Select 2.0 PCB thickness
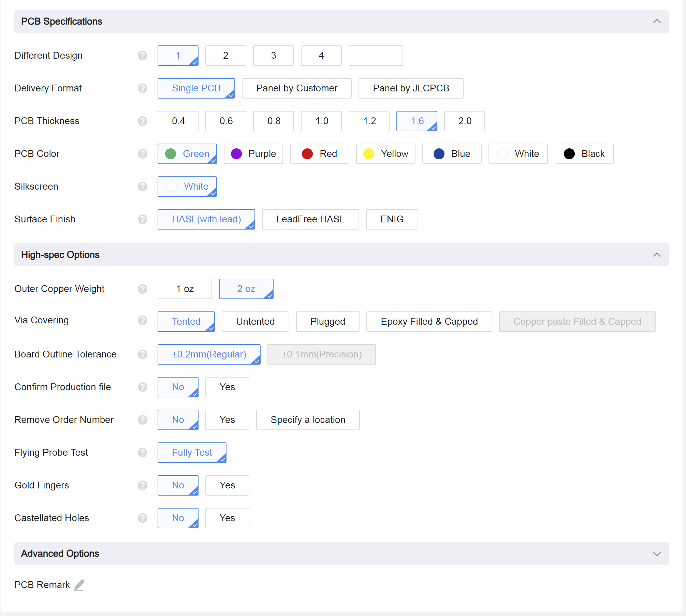The height and width of the screenshot is (616, 686). tap(464, 121)
